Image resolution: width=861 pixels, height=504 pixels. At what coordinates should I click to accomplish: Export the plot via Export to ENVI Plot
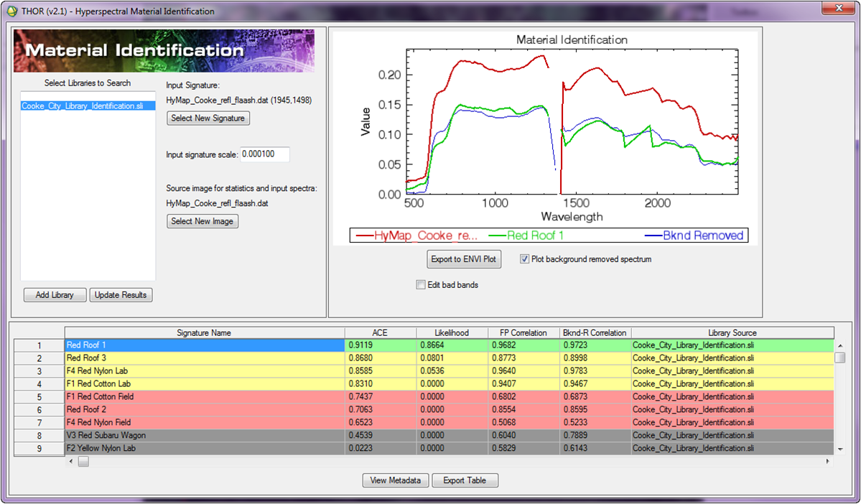pyautogui.click(x=464, y=259)
